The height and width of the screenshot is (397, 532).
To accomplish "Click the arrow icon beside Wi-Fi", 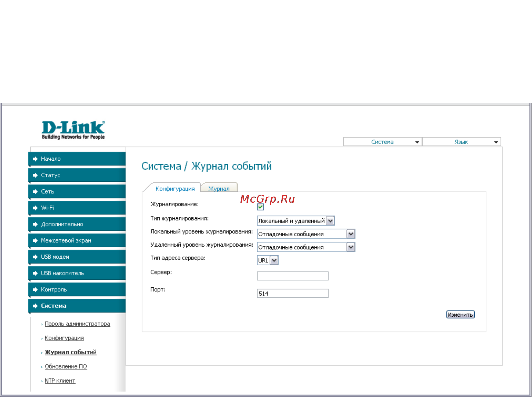I will pos(35,208).
